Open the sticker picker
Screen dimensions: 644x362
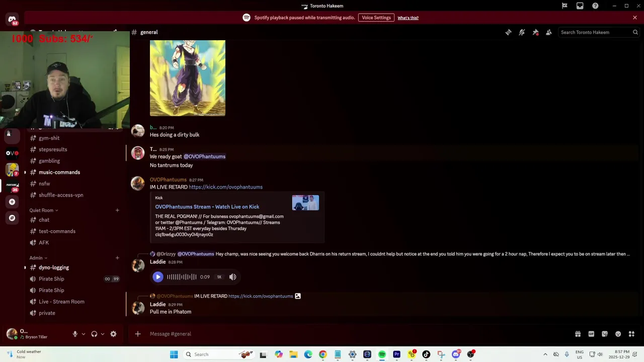click(605, 334)
